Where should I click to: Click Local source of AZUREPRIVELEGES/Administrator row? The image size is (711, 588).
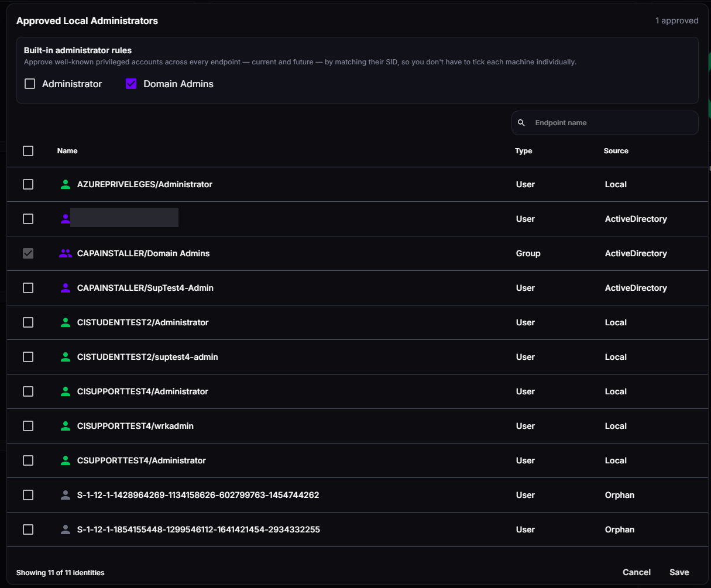[616, 184]
